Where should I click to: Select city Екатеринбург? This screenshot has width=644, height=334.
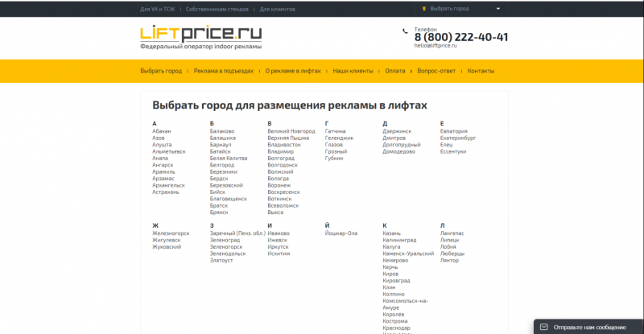pyautogui.click(x=458, y=138)
